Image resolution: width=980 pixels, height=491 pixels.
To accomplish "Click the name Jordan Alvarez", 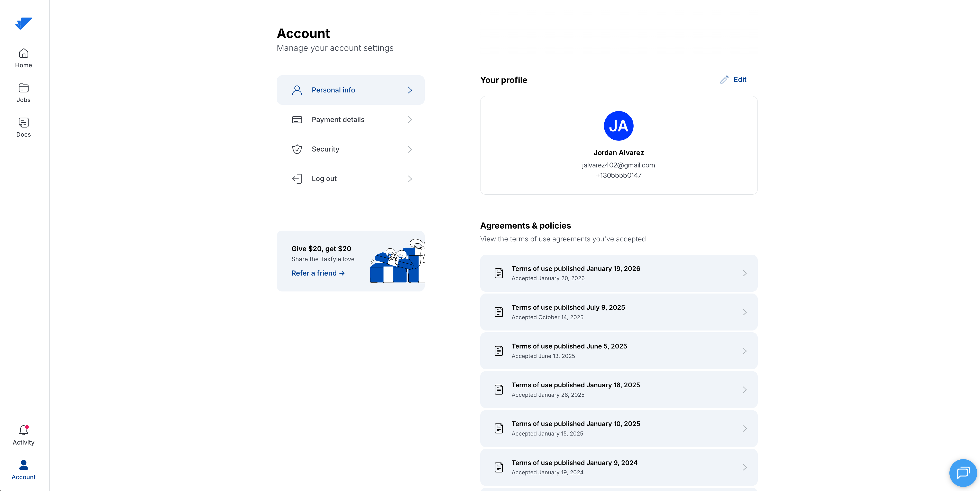I will [618, 153].
